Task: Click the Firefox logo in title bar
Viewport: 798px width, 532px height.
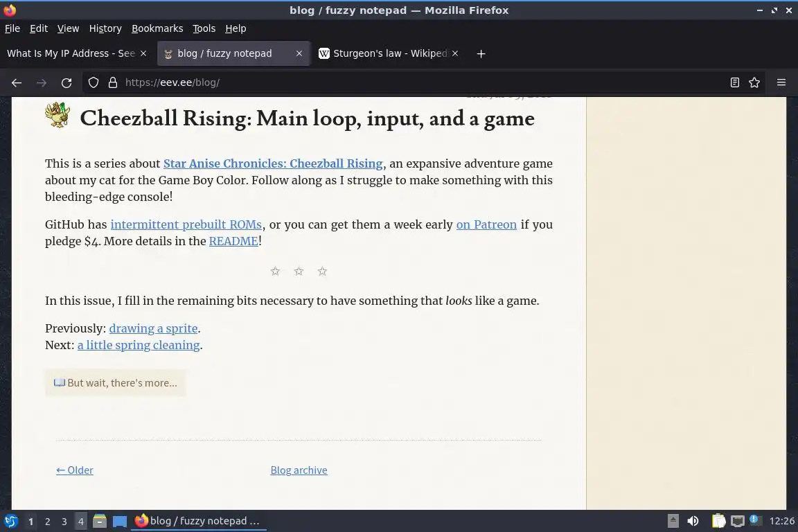Action: [10, 10]
